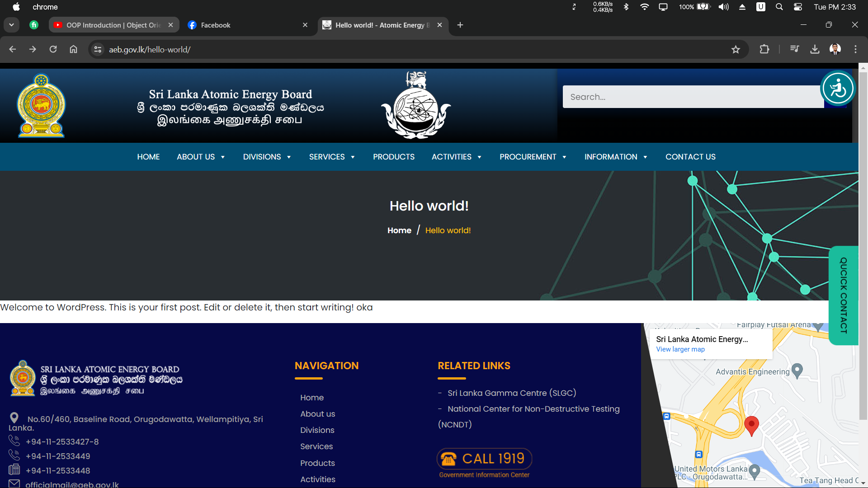Image resolution: width=868 pixels, height=488 pixels.
Task: Click the browser reload icon
Action: [x=53, y=49]
